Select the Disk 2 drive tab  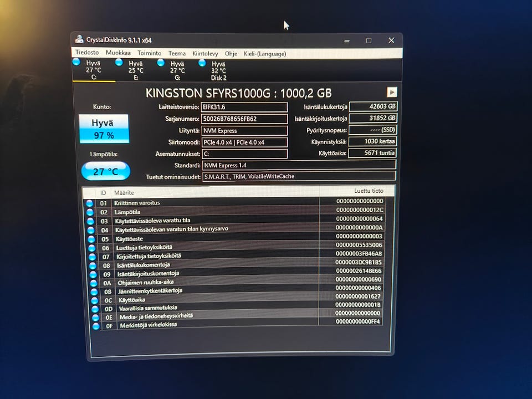coord(218,70)
